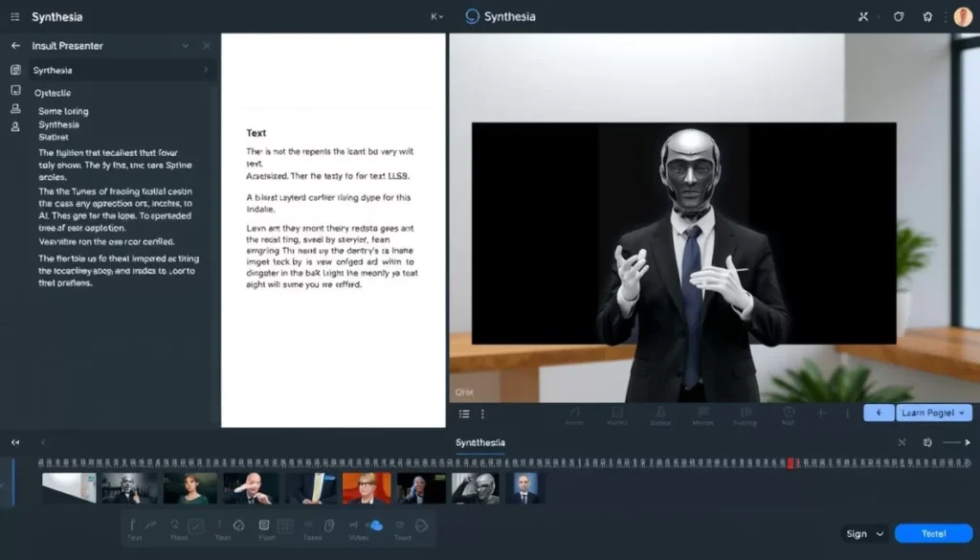Select the Synthesia tab above the timeline
The width and height of the screenshot is (980, 560).
tap(480, 442)
